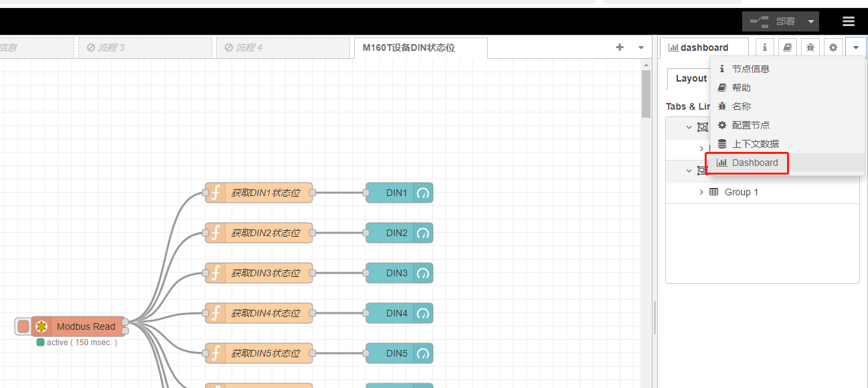Select the M160T设备DIN状态位 flow tab

[x=420, y=47]
